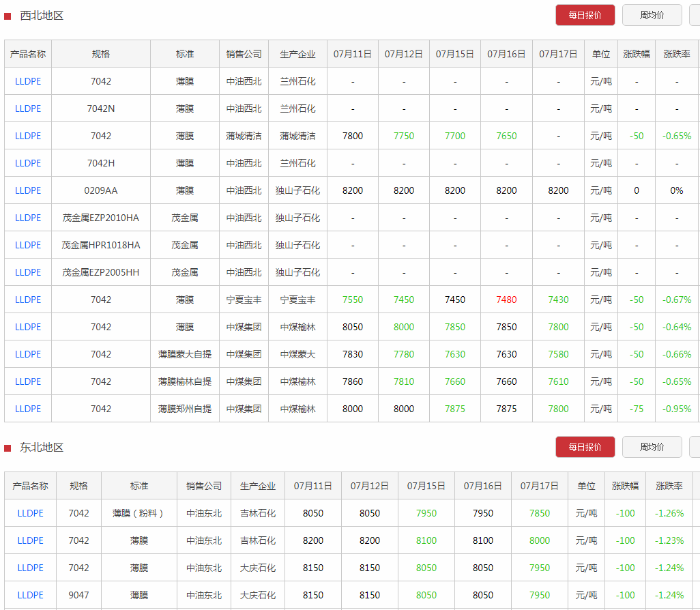
Task: Click the 薄膜榆林自提 standard cell
Action: click(185, 381)
